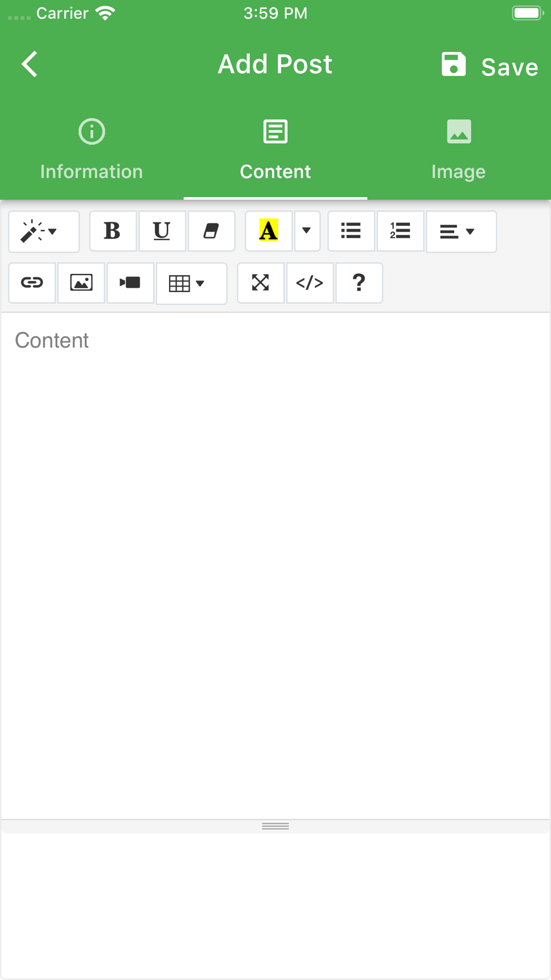Viewport: 551px width, 980px height.
Task: Open the magic wand style dropdown
Action: [x=44, y=231]
